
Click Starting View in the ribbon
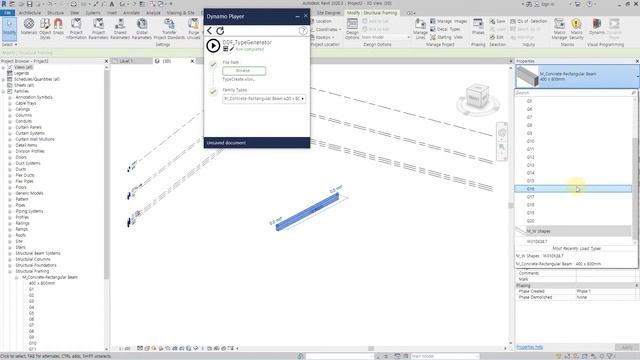447,37
